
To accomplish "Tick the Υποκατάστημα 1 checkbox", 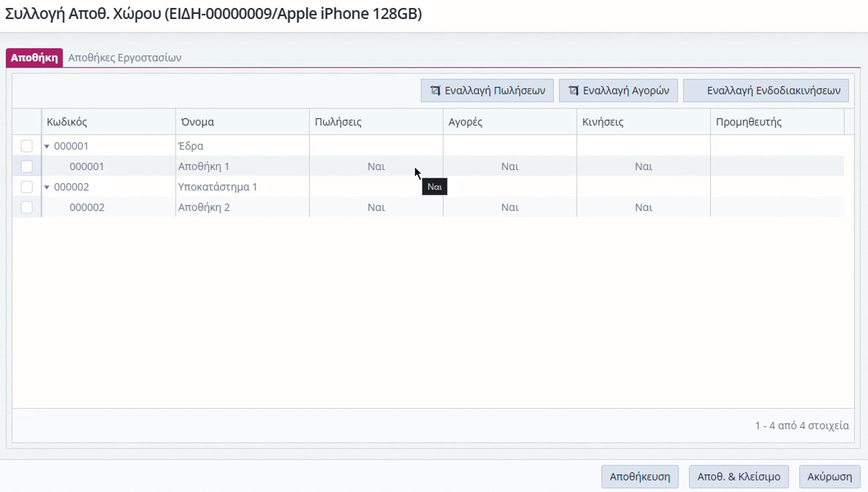I will pos(27,187).
